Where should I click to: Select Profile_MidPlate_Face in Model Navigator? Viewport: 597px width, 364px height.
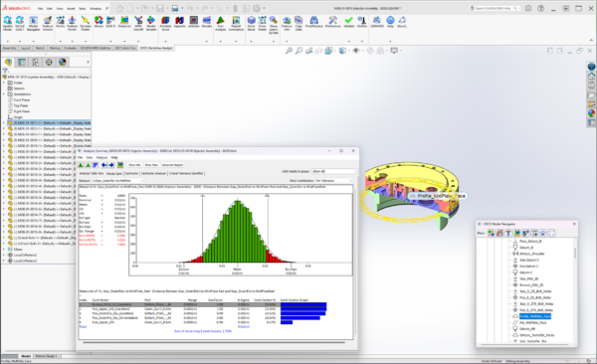click(535, 316)
